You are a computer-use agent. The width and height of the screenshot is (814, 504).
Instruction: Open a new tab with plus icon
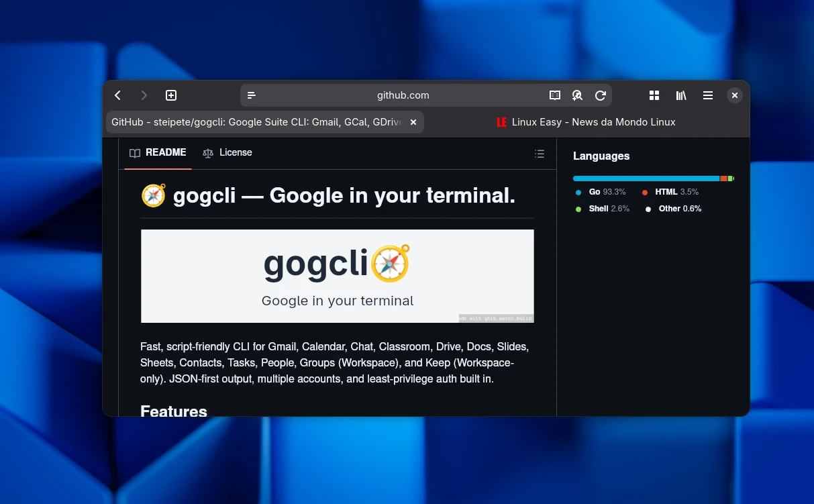pos(171,95)
